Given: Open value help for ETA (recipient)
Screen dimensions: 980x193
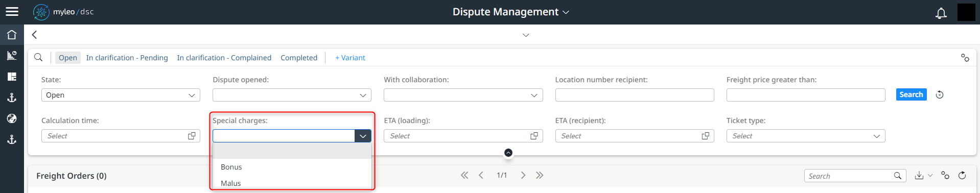Looking at the screenshot, I should click(x=705, y=136).
